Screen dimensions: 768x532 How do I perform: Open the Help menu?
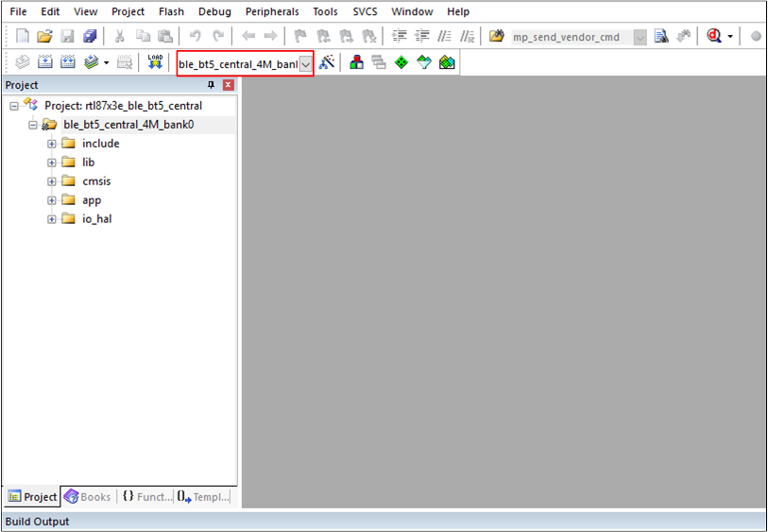[458, 11]
